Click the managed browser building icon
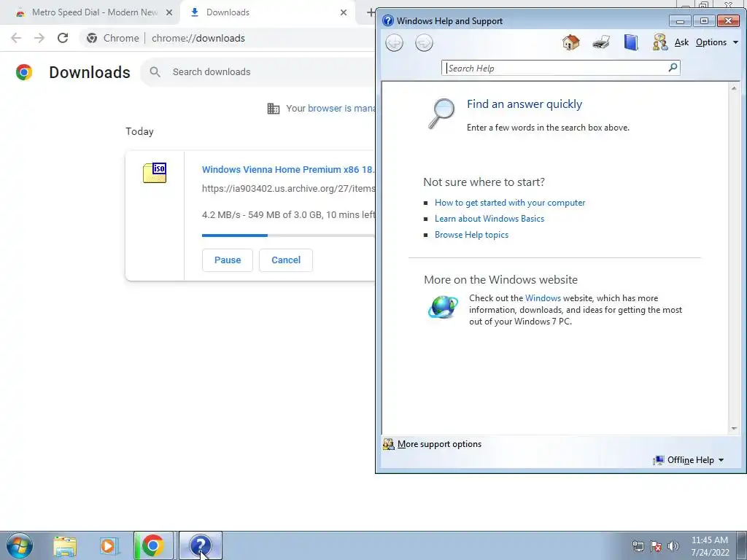 point(274,109)
